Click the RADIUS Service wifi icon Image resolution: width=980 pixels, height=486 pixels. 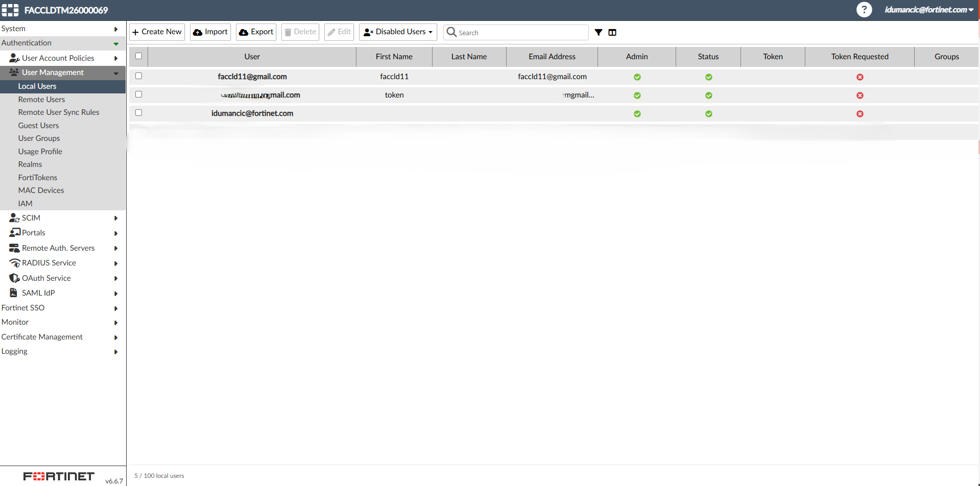(15, 262)
